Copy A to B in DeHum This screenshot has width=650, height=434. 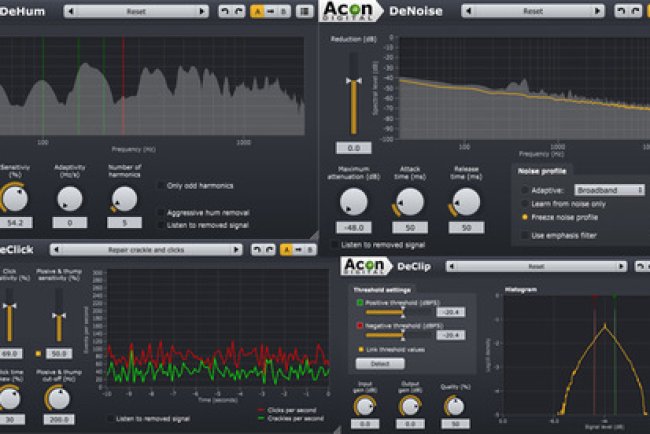tap(270, 11)
